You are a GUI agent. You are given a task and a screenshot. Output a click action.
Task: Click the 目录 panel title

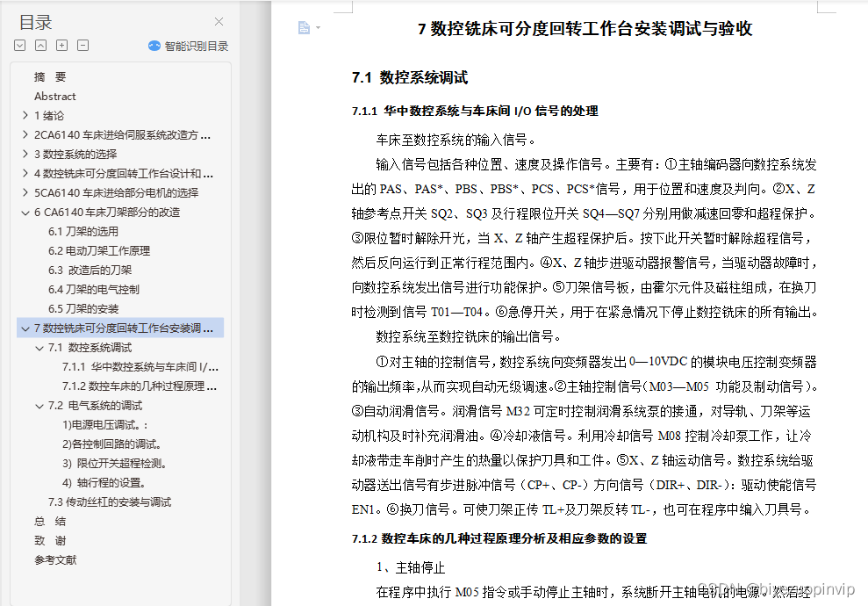(x=35, y=23)
